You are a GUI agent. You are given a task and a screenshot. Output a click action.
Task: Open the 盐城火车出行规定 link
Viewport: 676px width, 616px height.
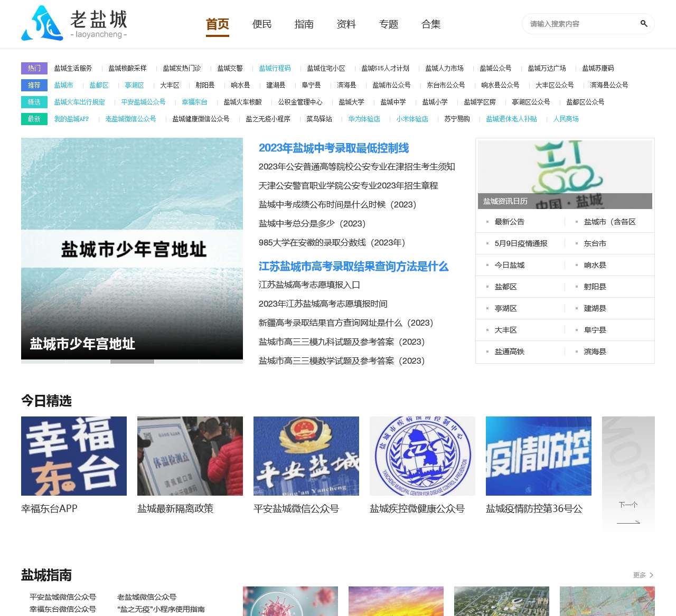pyautogui.click(x=79, y=102)
